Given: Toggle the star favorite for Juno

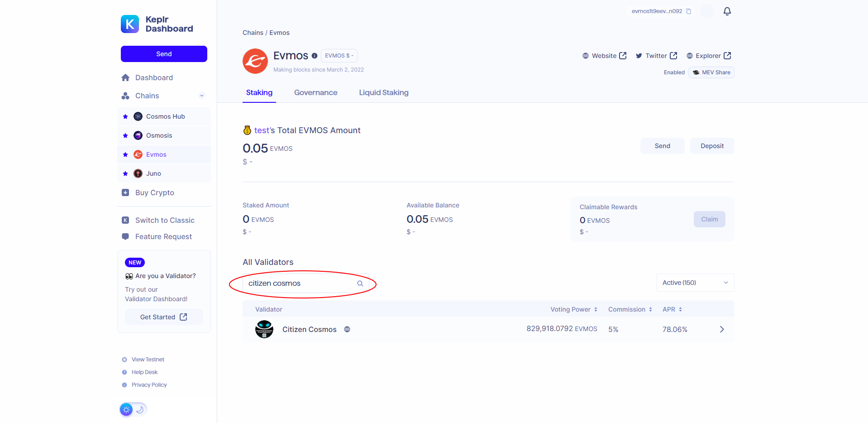Looking at the screenshot, I should (x=125, y=173).
